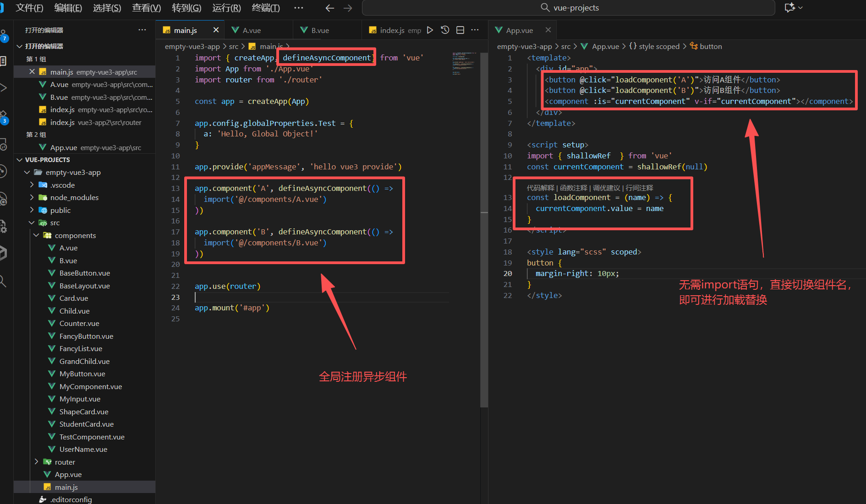Open the 查看(V) menu
Image resolution: width=866 pixels, height=504 pixels.
coord(146,8)
